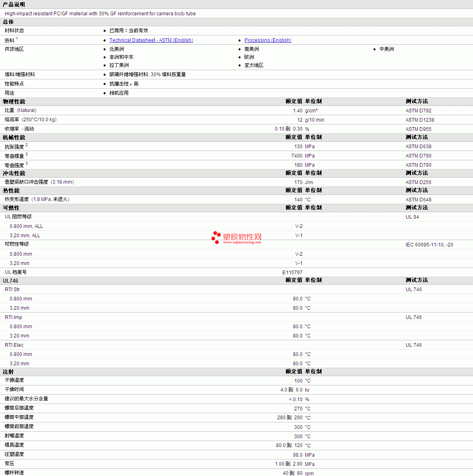Click the screw speed value '40 到 80'

click(x=293, y=473)
